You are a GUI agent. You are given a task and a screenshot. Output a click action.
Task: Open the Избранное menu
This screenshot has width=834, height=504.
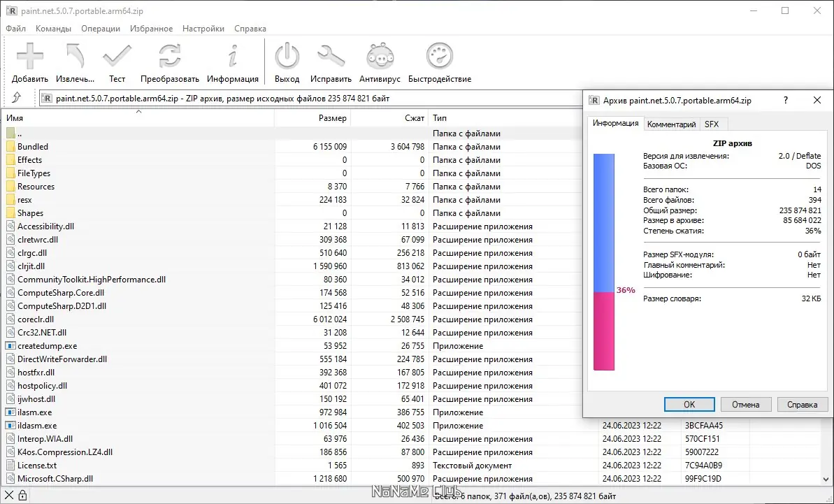click(151, 29)
